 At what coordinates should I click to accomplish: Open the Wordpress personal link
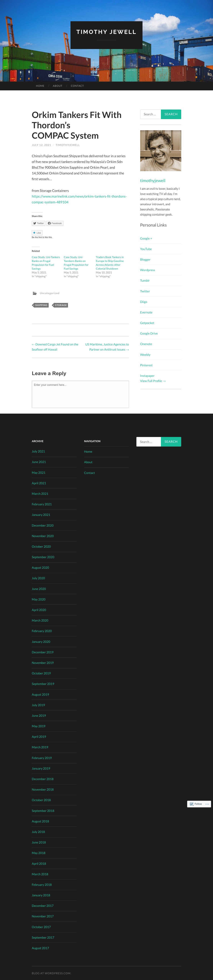coord(147,270)
